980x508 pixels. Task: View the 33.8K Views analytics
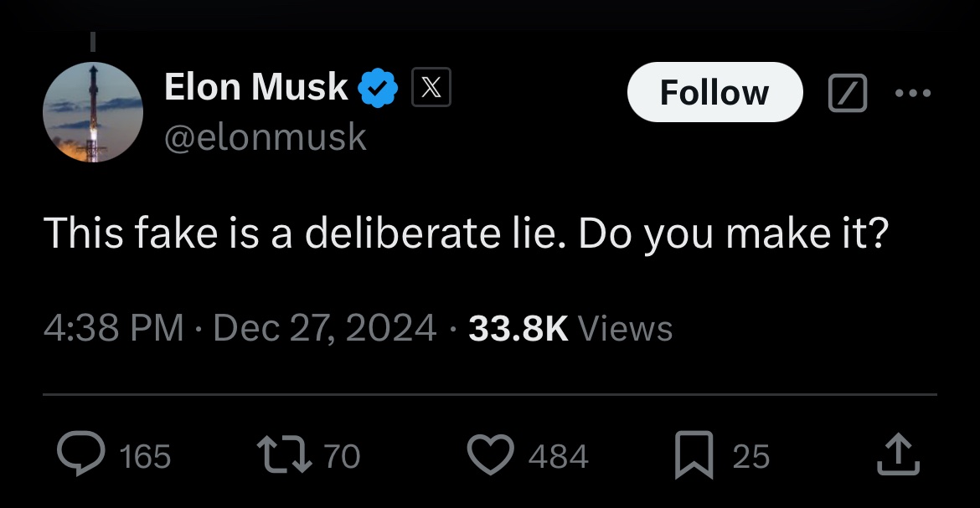(570, 327)
